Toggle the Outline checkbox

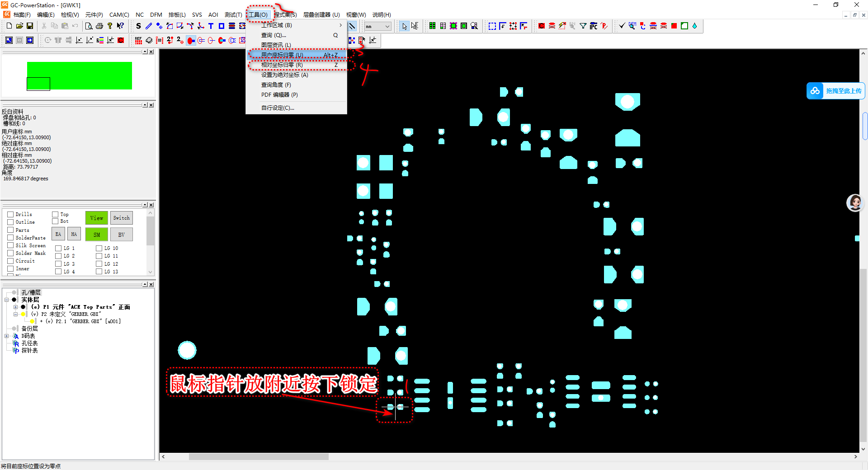coord(10,222)
